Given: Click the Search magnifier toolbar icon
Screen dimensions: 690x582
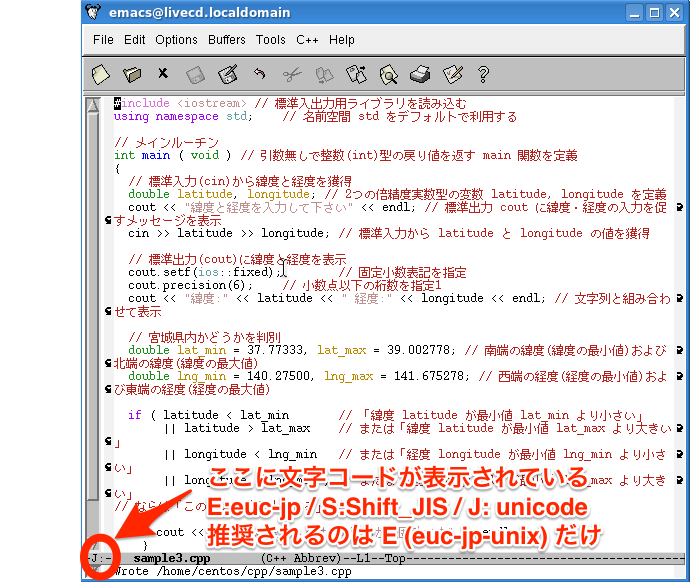Looking at the screenshot, I should pos(389,74).
